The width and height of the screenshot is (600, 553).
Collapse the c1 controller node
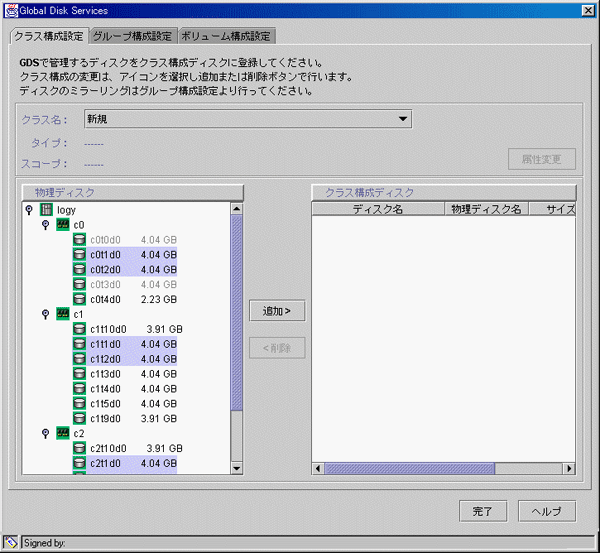[x=46, y=314]
